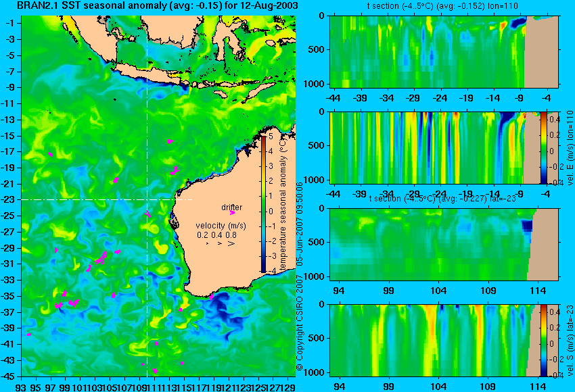Click latitude label -5 on main map axis

click(11, 55)
